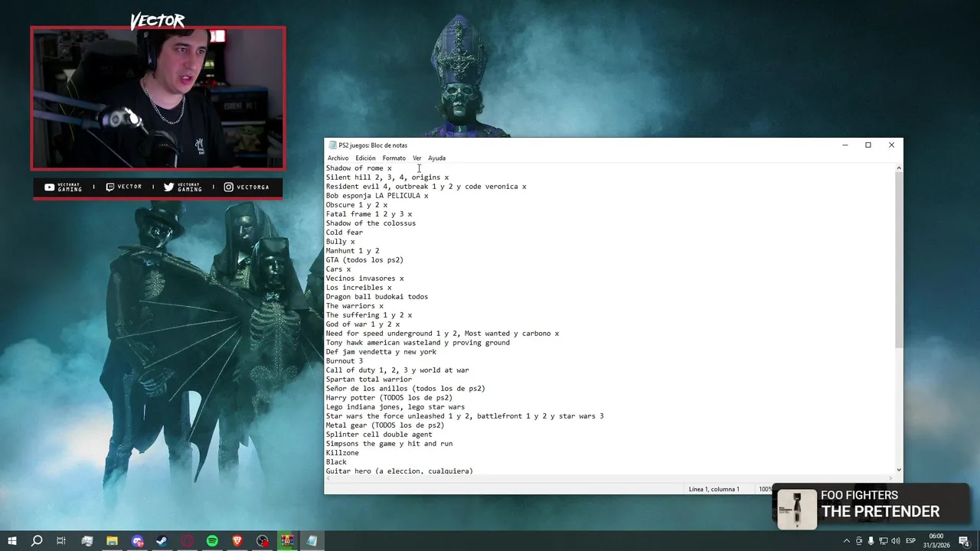The image size is (980, 551).
Task: Click the 'Tony hawk american wasteland' line
Action: 418,343
